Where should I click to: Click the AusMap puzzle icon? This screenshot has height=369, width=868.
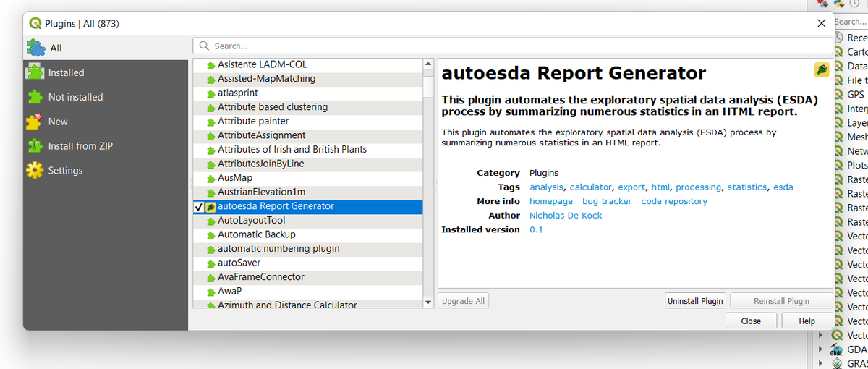coord(210,178)
